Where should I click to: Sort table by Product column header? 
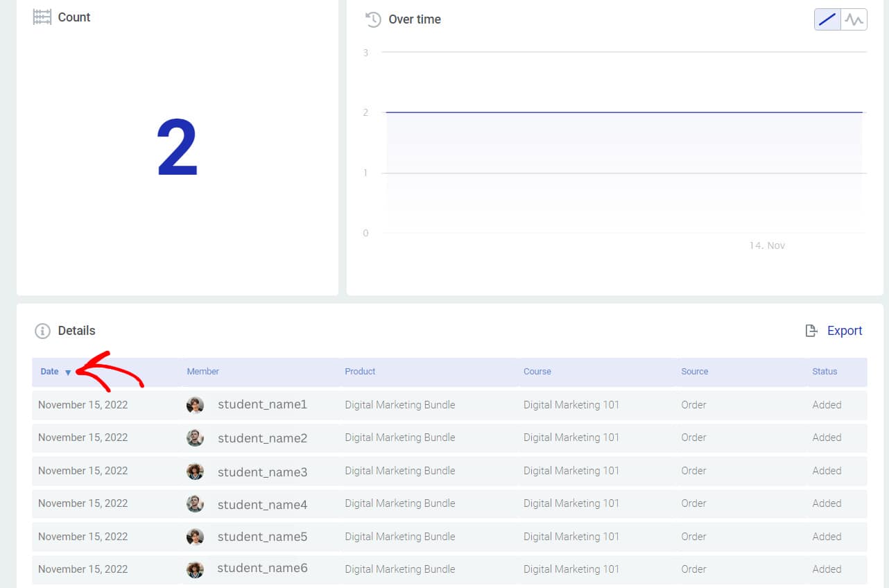(360, 372)
